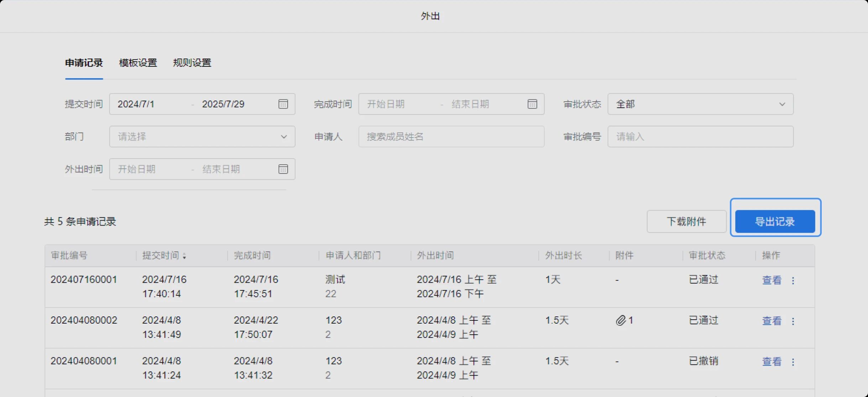Sort records by 提交时间 column arrow
This screenshot has width=868, height=397.
point(184,256)
